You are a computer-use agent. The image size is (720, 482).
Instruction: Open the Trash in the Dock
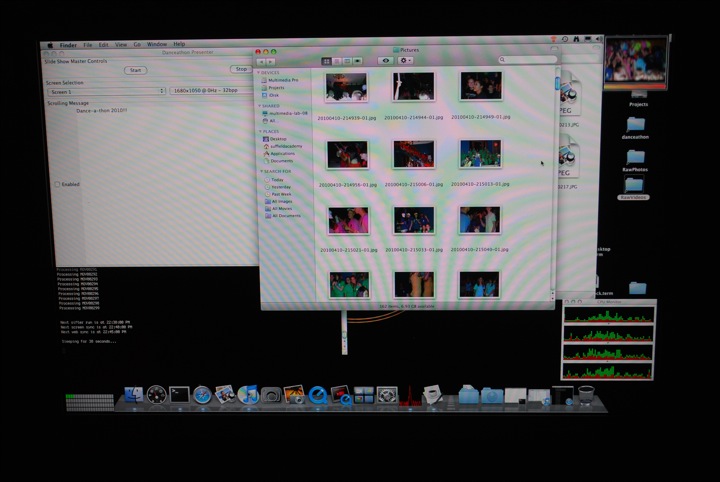pyautogui.click(x=586, y=395)
